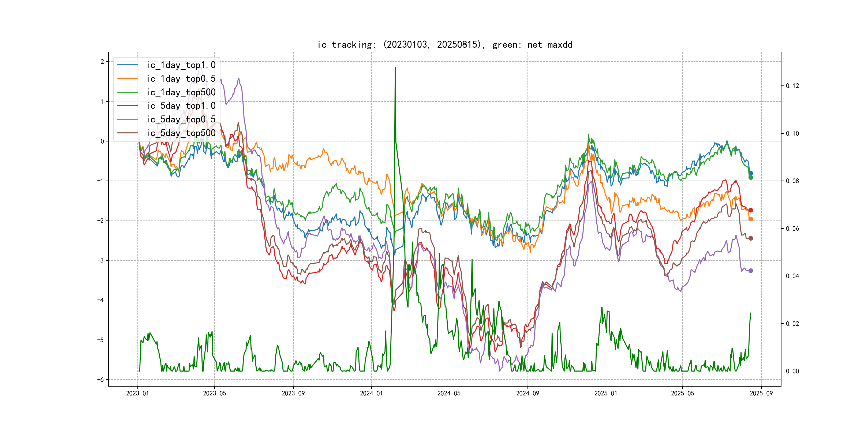Click the ic_5day_top0.5 legend label
The width and height of the screenshot is (868, 434).
pyautogui.click(x=181, y=119)
